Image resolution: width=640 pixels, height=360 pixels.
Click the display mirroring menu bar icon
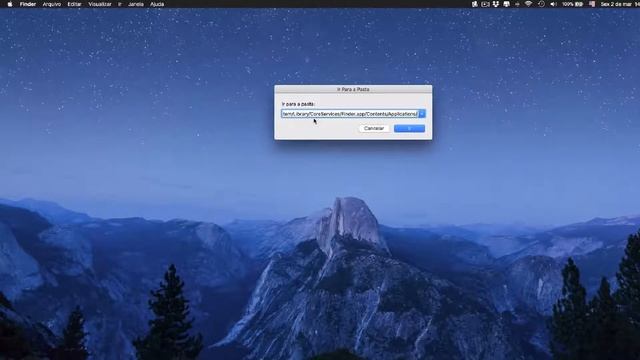(507, 4)
